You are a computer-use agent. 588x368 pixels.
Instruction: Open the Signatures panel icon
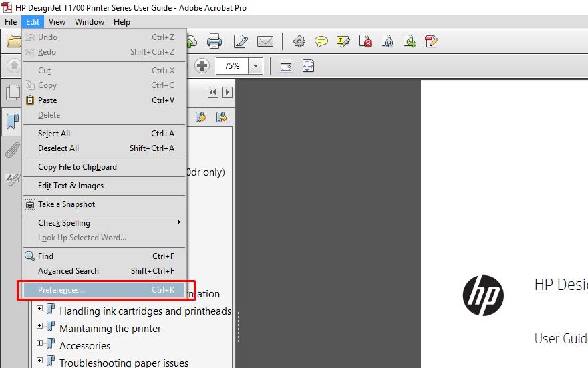coord(13,179)
